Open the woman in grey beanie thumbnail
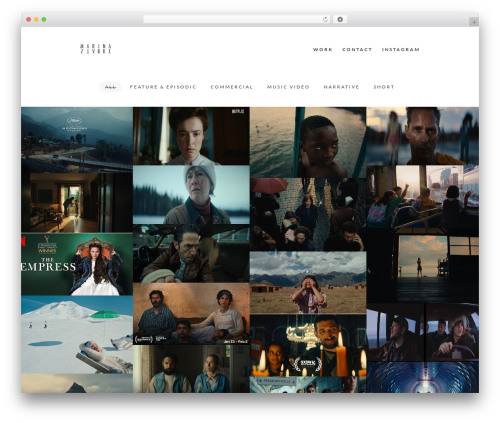This screenshot has width=500, height=423. point(191,195)
